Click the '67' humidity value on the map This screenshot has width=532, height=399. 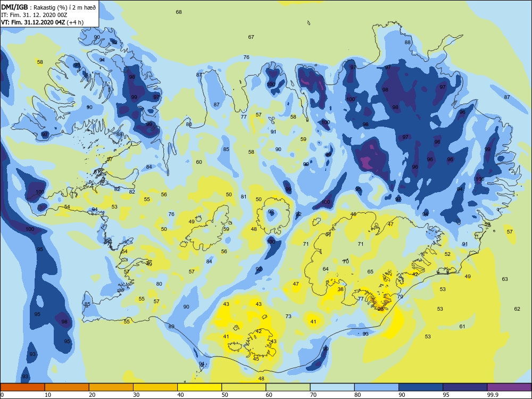(251, 37)
